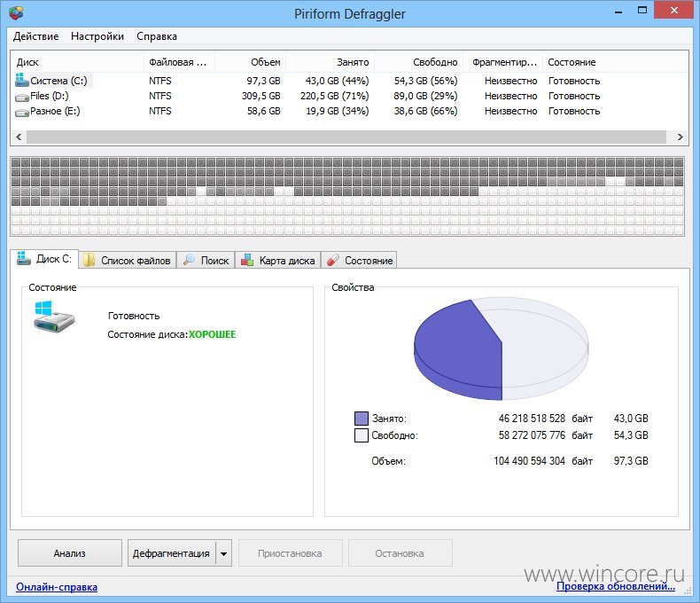Switch to the Список файлов tab
700x603 pixels.
point(128,260)
